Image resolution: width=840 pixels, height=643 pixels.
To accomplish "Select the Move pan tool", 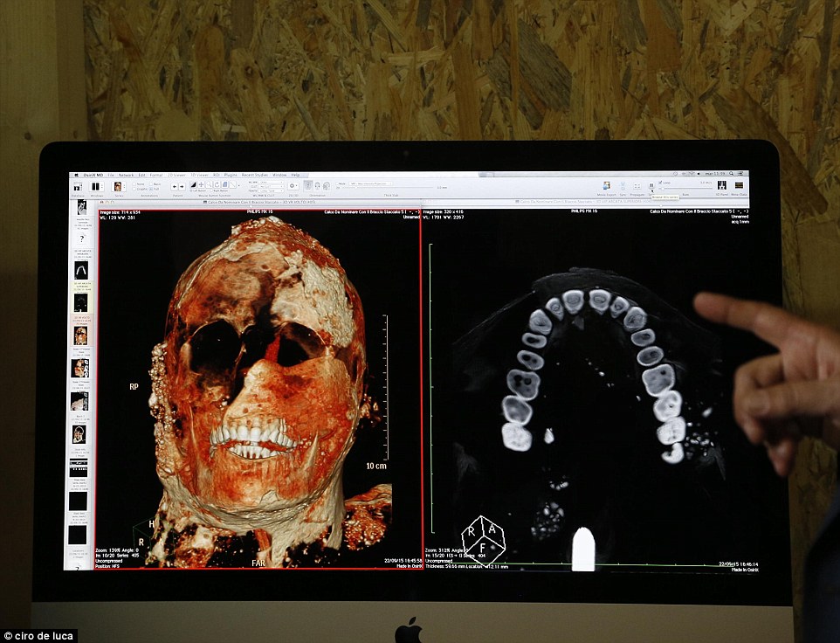I will [x=201, y=185].
